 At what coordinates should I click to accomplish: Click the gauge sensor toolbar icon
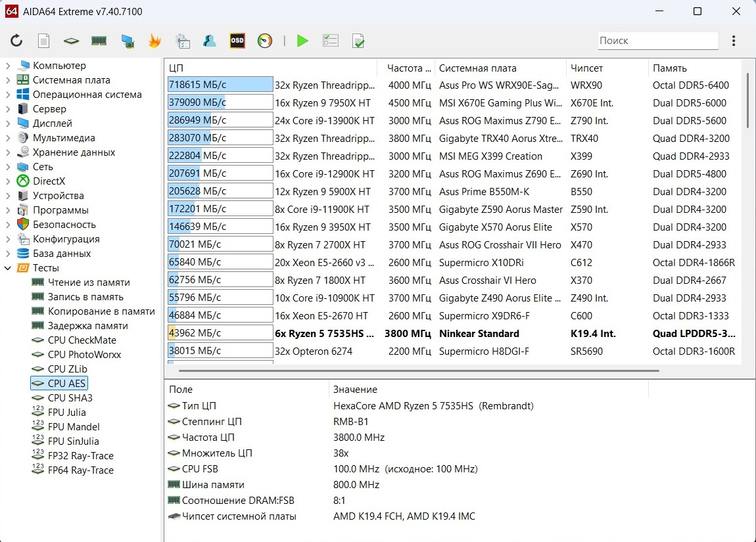click(265, 41)
